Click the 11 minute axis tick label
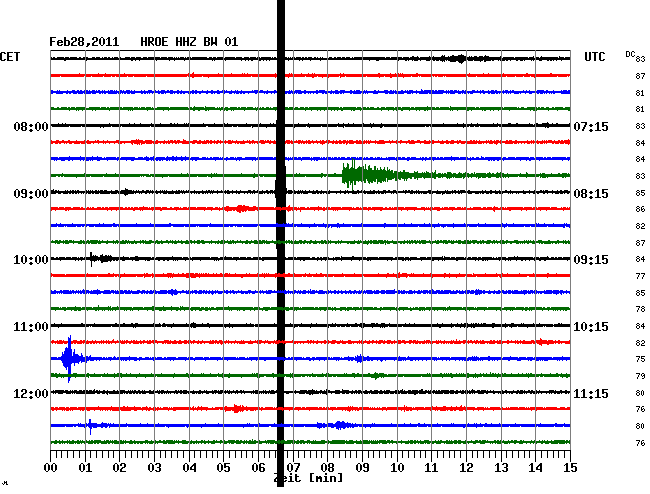The width and height of the screenshot is (650, 494). pyautogui.click(x=431, y=468)
